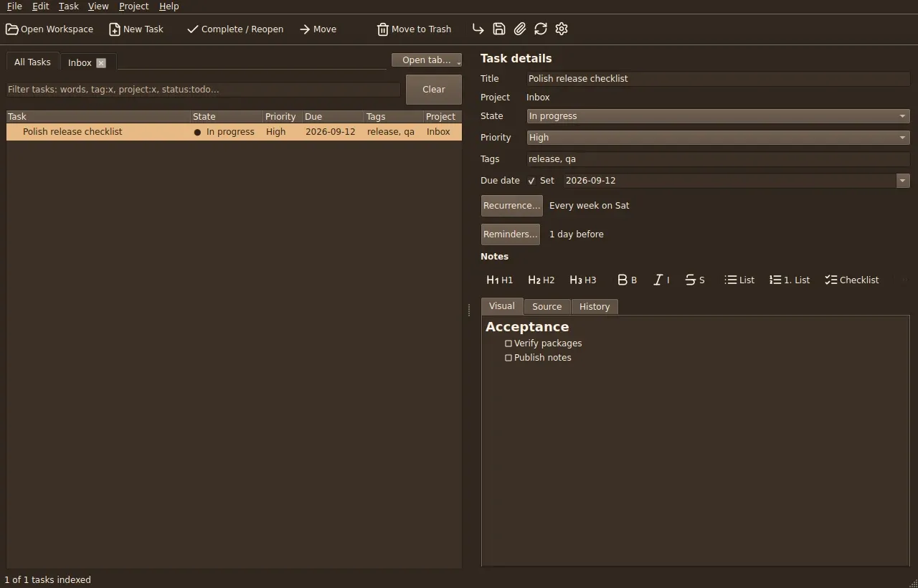Close the Inbox tab with its X
This screenshot has width=918, height=588.
pyautogui.click(x=101, y=63)
